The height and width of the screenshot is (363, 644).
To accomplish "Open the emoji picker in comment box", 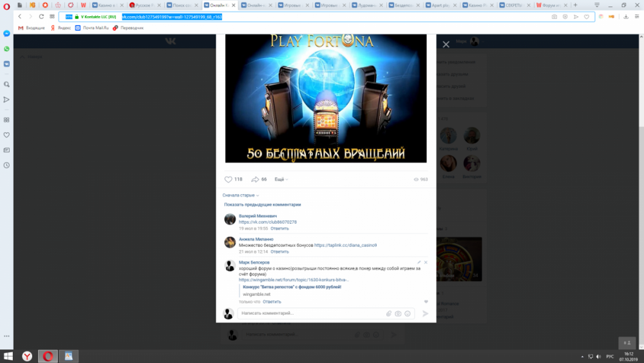I will click(408, 313).
